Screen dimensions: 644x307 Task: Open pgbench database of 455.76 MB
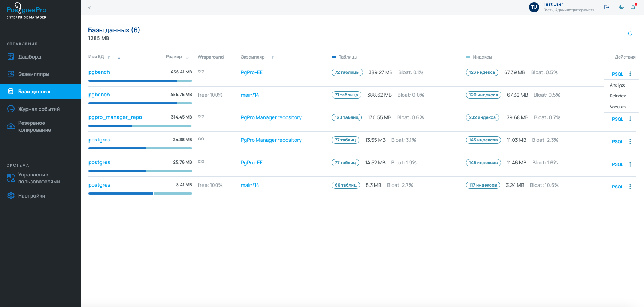99,95
